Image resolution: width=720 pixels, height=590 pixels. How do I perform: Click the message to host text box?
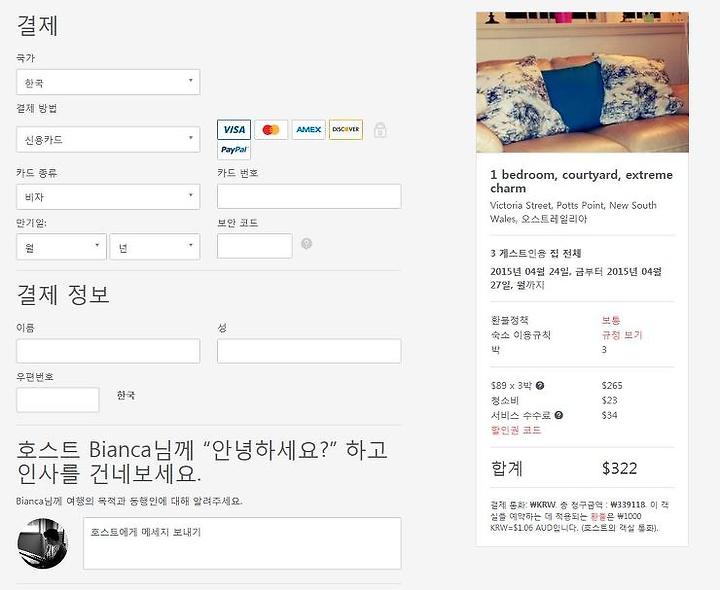click(x=242, y=544)
